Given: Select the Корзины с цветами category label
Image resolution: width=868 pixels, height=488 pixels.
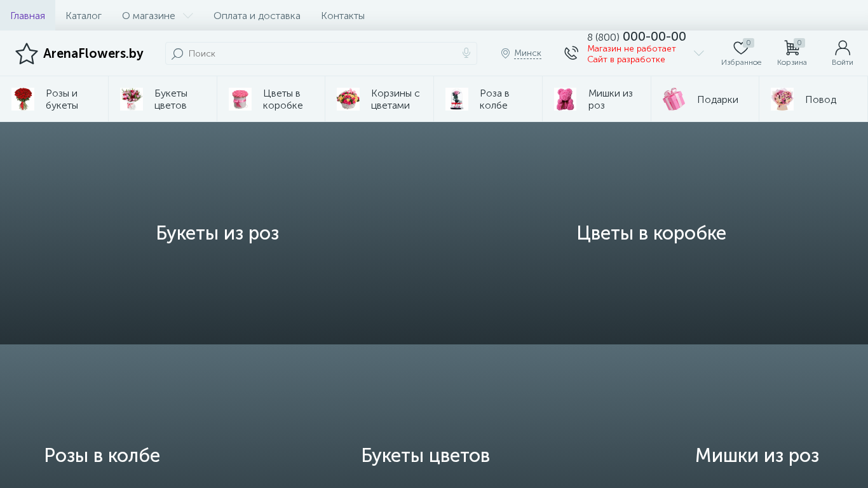Looking at the screenshot, I should pyautogui.click(x=395, y=99).
